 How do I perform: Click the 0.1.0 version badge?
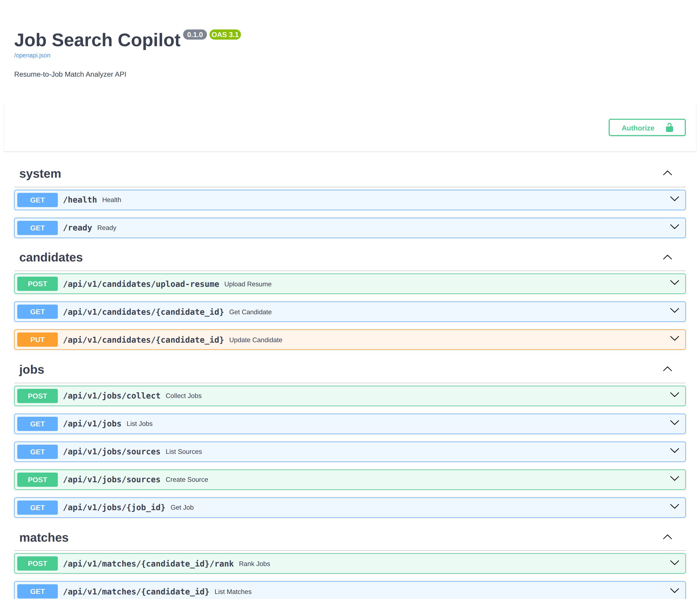click(195, 35)
